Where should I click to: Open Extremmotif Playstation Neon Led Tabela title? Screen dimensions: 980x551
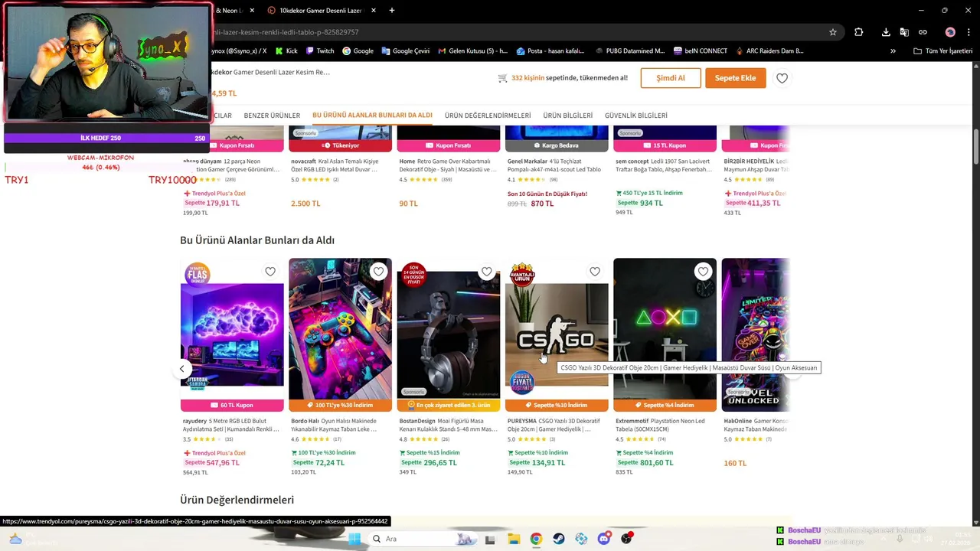[661, 425]
